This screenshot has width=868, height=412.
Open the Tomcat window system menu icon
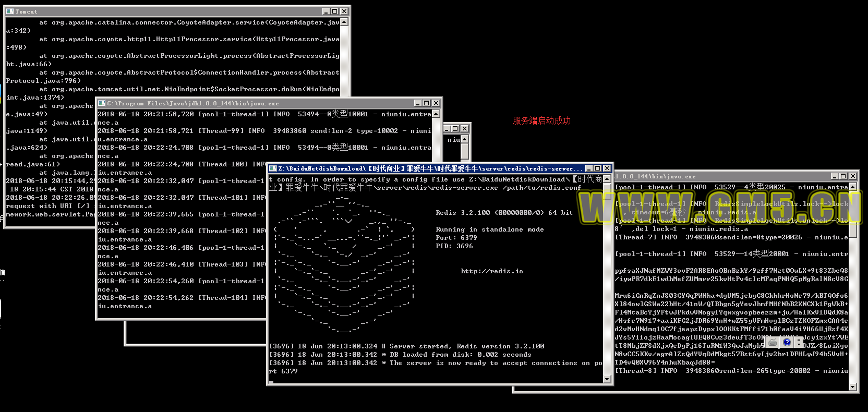pos(10,11)
